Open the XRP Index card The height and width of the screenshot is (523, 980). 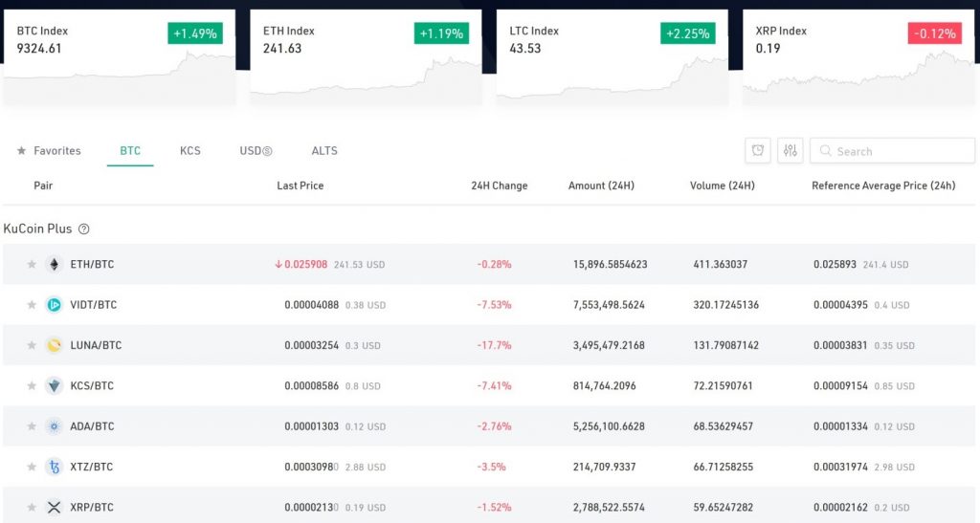858,56
